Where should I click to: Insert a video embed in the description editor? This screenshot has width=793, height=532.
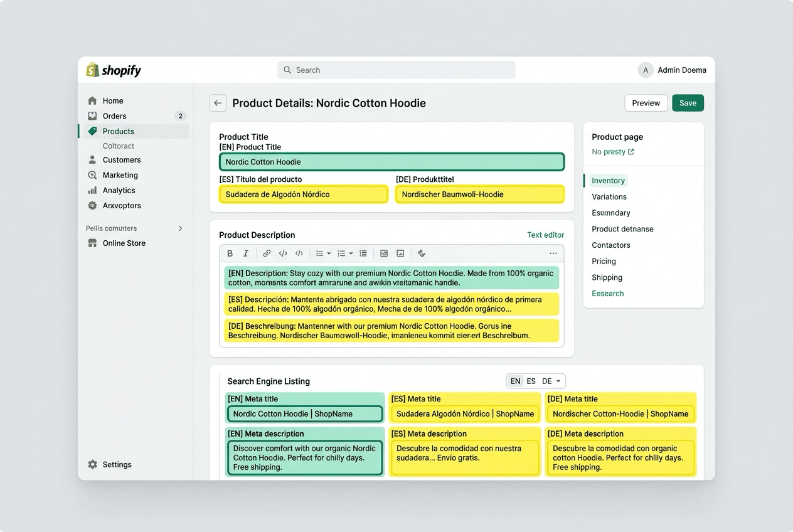click(x=400, y=253)
